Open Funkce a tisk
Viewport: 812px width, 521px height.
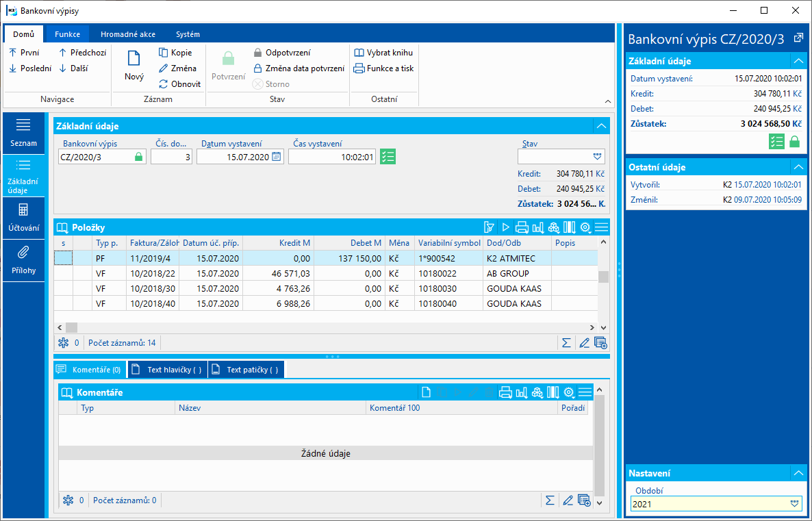(383, 68)
